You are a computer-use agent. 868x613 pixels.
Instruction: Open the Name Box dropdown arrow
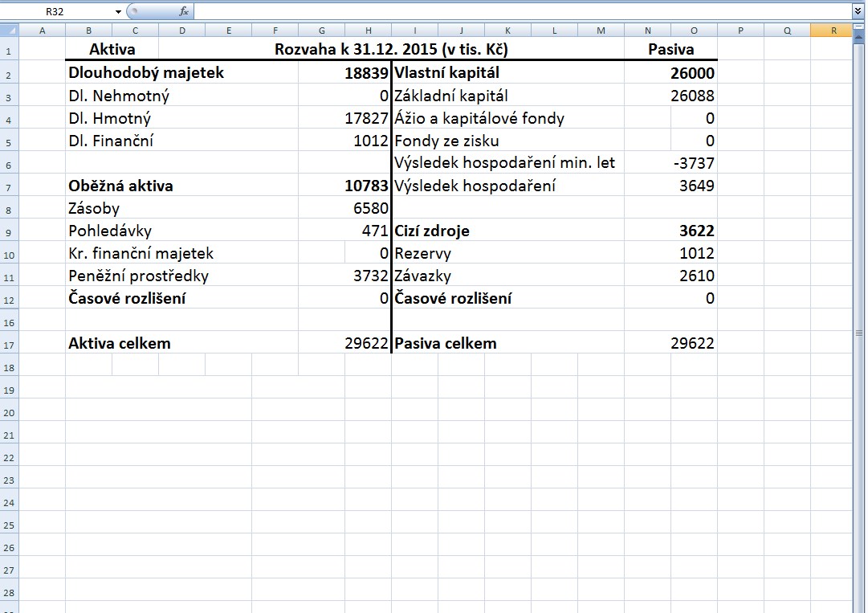click(118, 11)
